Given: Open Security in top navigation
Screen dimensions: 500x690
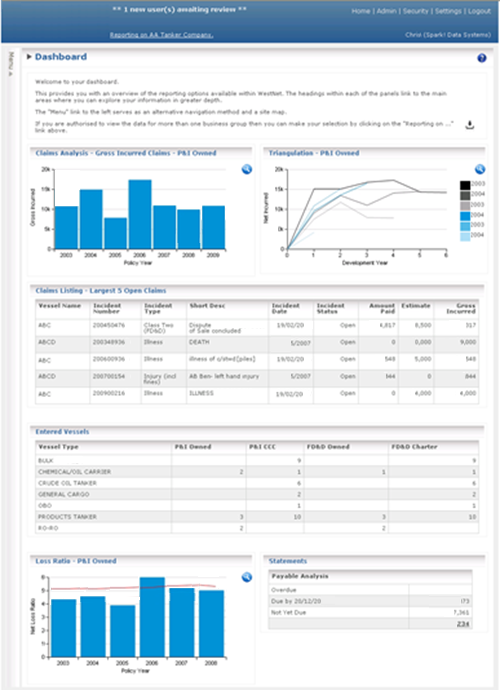Looking at the screenshot, I should [x=415, y=11].
